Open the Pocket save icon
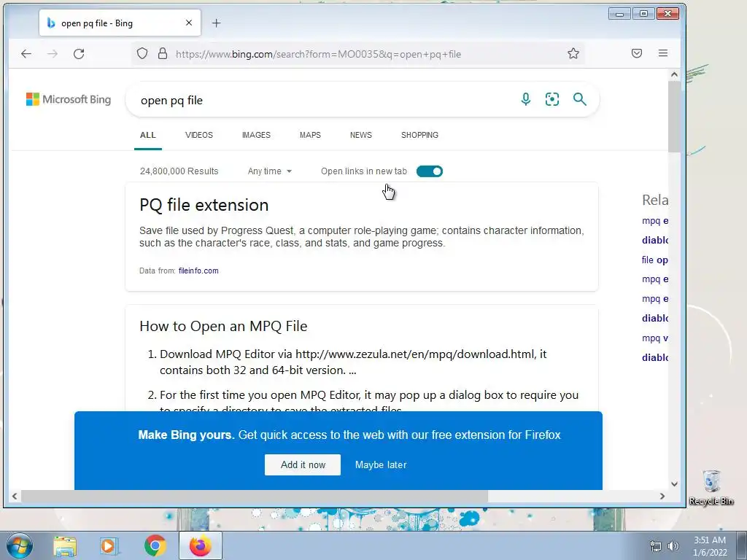Screen dimensions: 747x560 tap(636, 53)
